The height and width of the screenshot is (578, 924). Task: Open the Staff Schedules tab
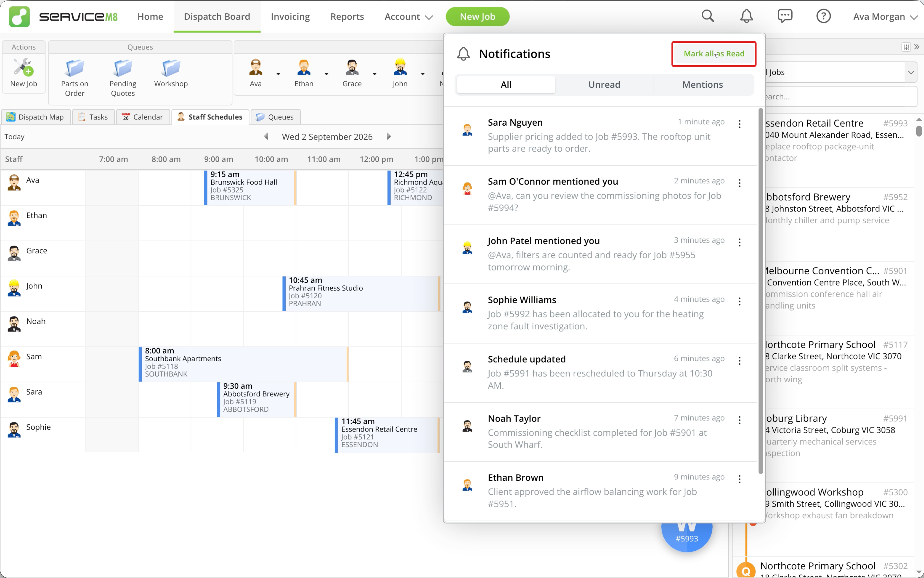point(210,117)
